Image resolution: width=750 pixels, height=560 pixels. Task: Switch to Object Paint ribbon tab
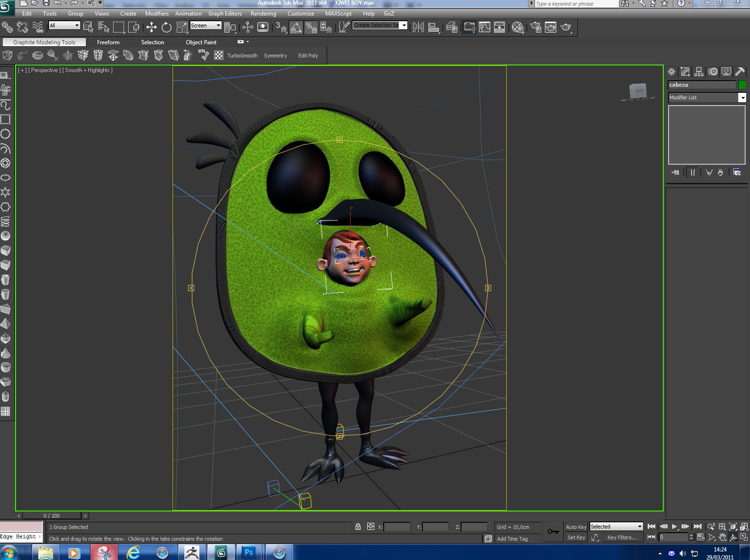point(201,42)
